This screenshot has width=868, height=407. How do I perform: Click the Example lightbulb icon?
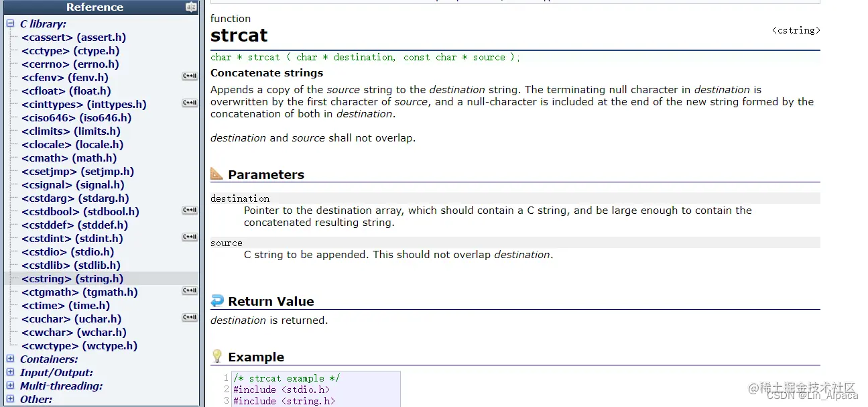click(x=217, y=356)
